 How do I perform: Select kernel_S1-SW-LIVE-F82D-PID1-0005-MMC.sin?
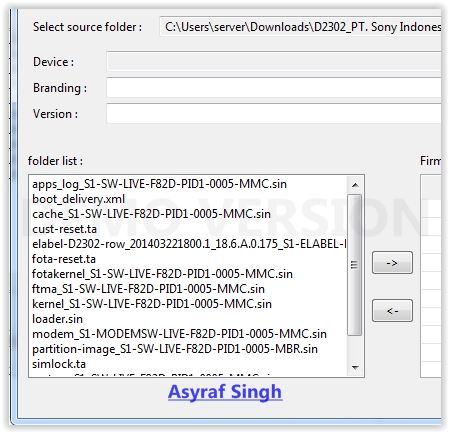click(x=152, y=304)
